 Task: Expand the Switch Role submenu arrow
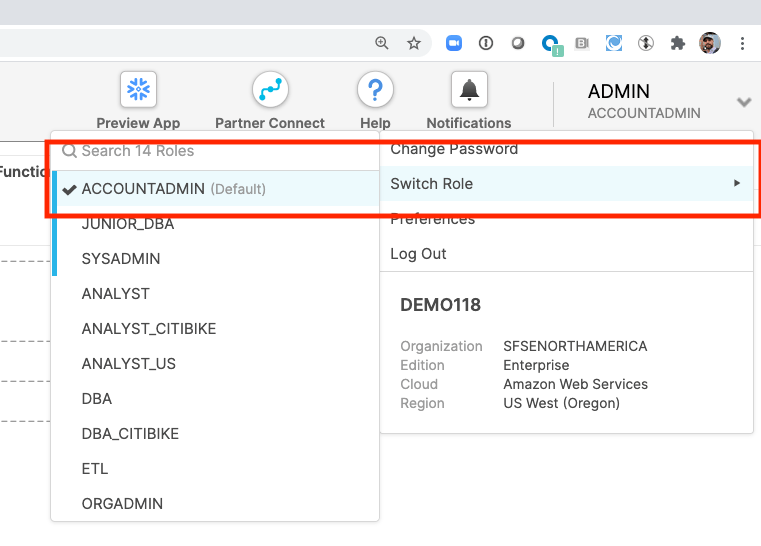tap(737, 184)
